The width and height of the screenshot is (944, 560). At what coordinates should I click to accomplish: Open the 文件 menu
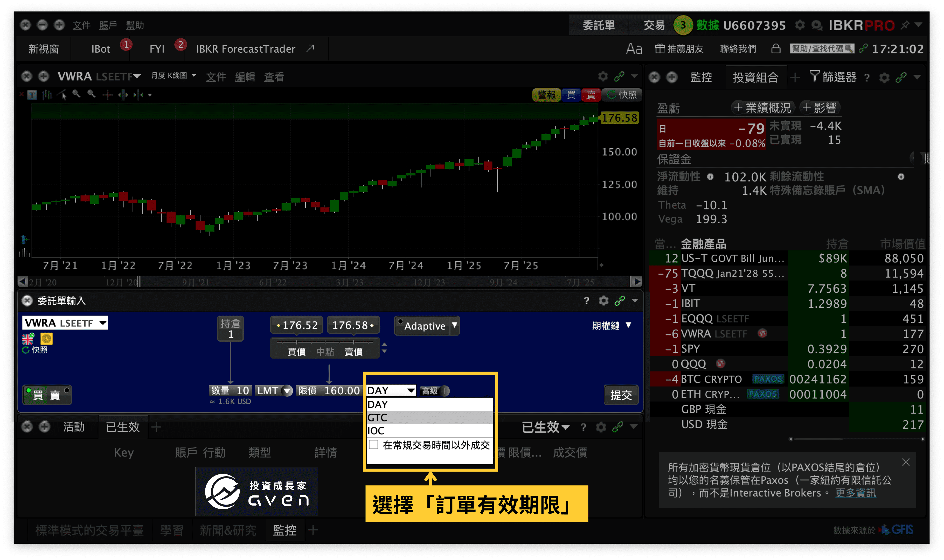coord(81,25)
